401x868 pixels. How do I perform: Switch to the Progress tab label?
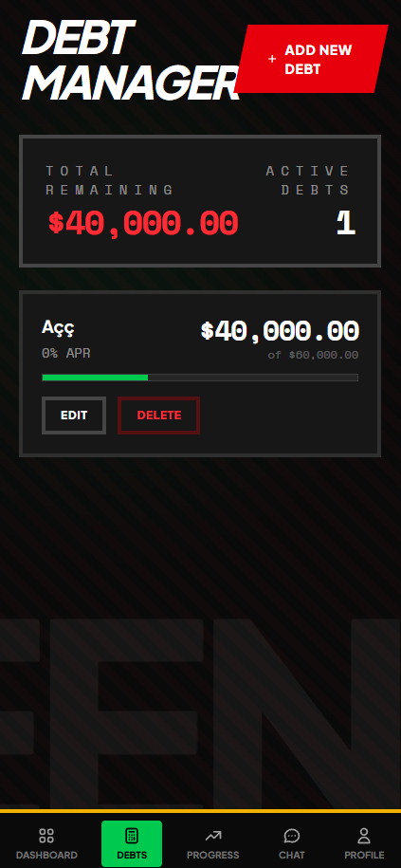pos(213,855)
